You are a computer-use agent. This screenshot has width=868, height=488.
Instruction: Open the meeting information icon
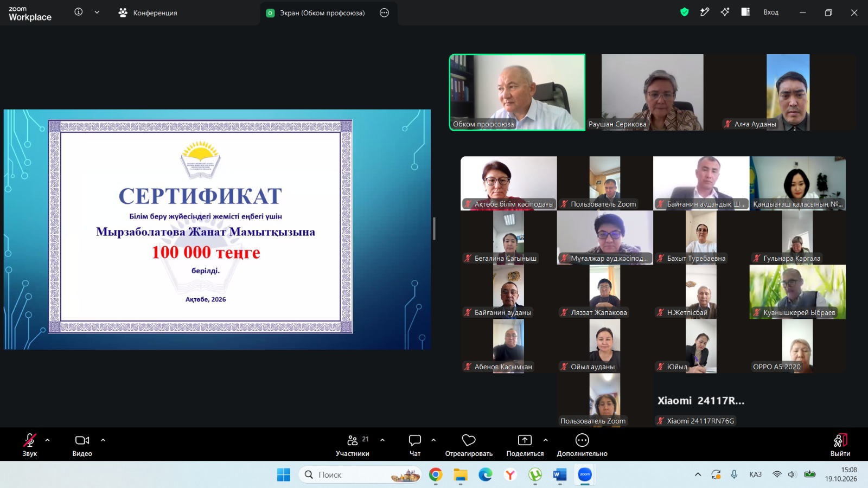coord(79,12)
